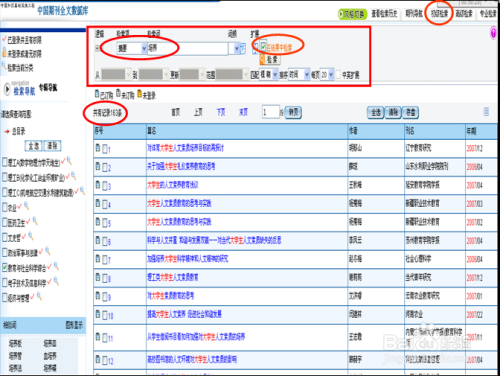
Task: Click magnifier icon beside 理工B category
Action: (73, 176)
